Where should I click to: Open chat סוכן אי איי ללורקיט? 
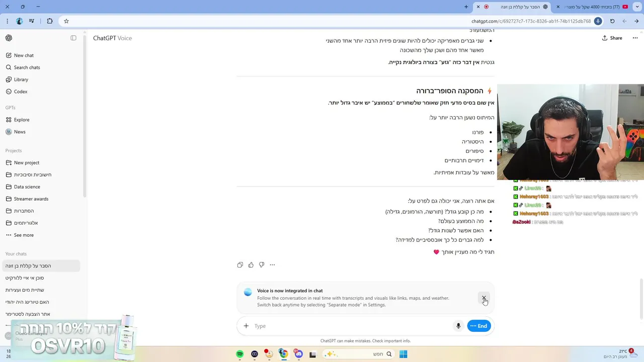(x=41, y=278)
